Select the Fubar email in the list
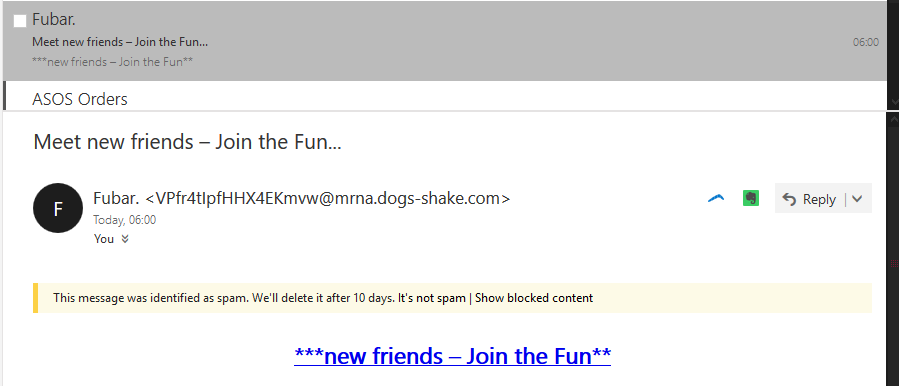This screenshot has width=899, height=386. pyautogui.click(x=444, y=41)
